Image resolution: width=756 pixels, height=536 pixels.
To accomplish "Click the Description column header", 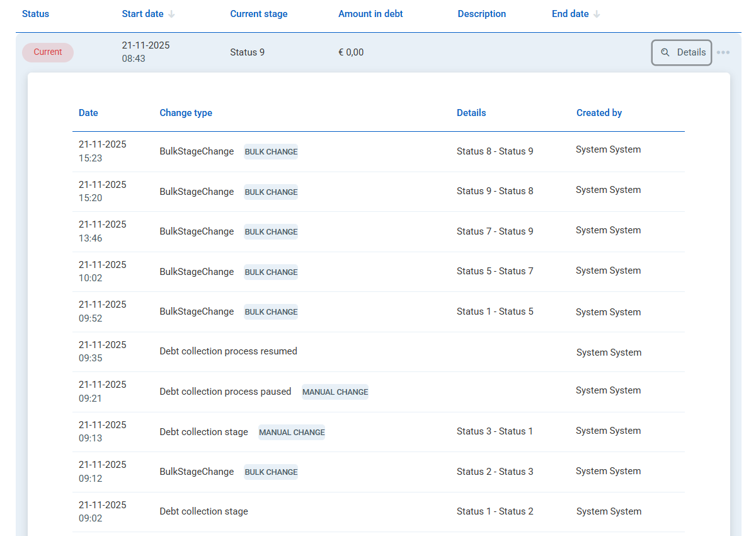I will pyautogui.click(x=481, y=14).
